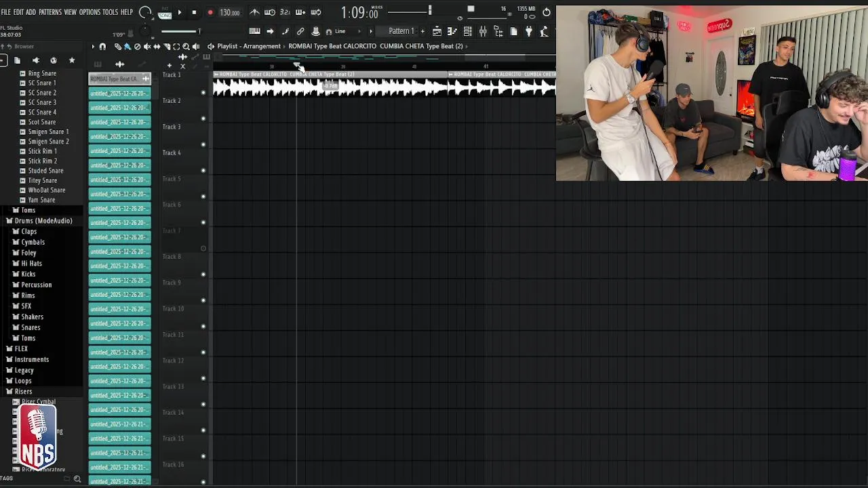This screenshot has height=488, width=868.
Task: Select the playlist Slip tool
Action: click(157, 46)
